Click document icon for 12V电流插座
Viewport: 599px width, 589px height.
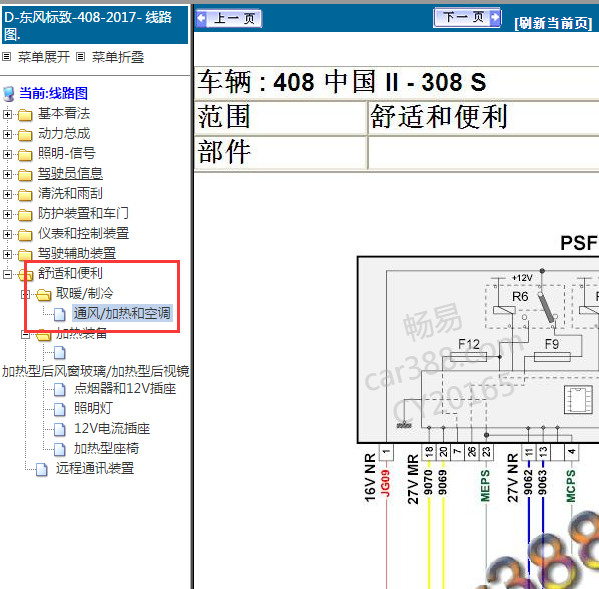(x=59, y=429)
